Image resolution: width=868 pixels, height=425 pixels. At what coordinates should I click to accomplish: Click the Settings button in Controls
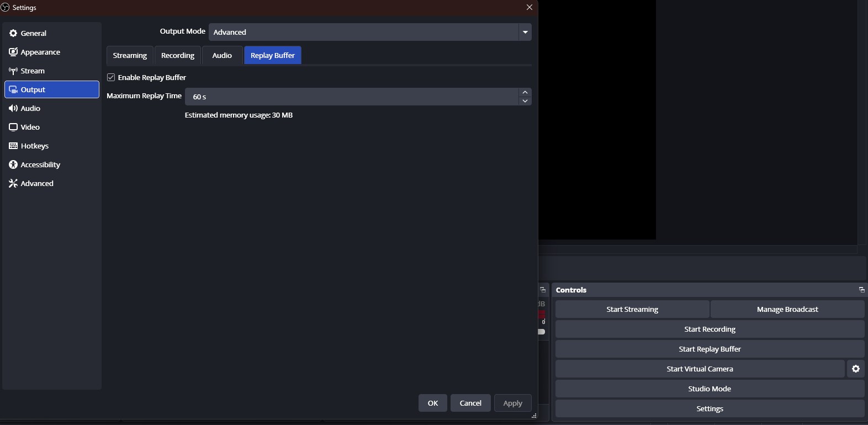tap(710, 408)
